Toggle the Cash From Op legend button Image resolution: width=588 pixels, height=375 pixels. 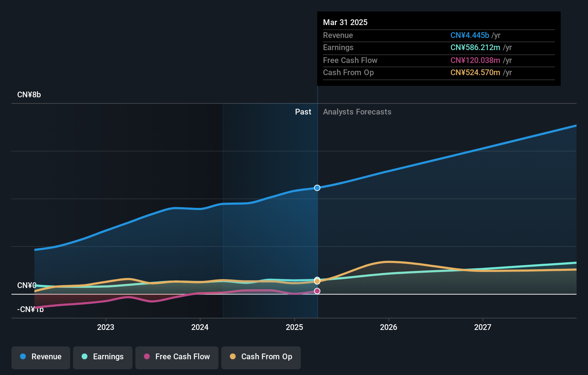261,357
